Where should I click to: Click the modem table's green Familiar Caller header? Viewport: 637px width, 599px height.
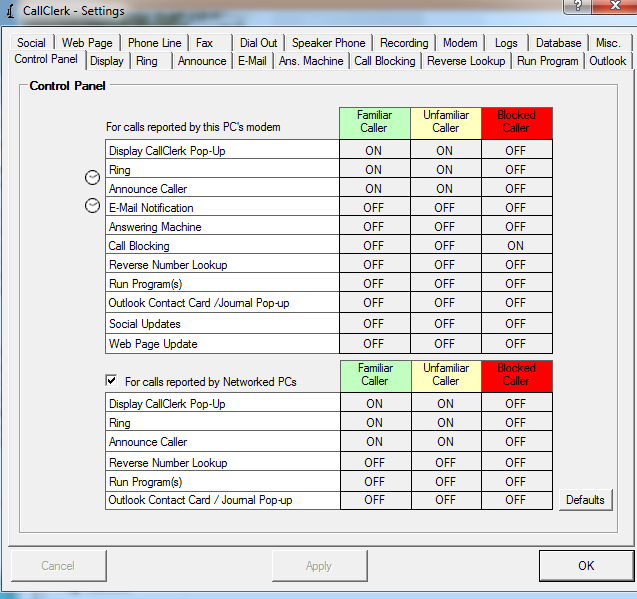point(375,122)
